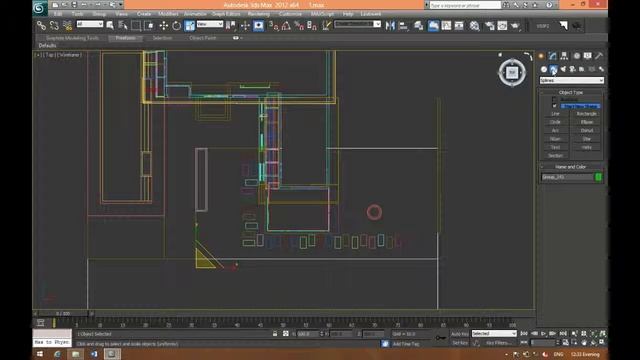Collapse the Object Type rollout

[x=571, y=92]
